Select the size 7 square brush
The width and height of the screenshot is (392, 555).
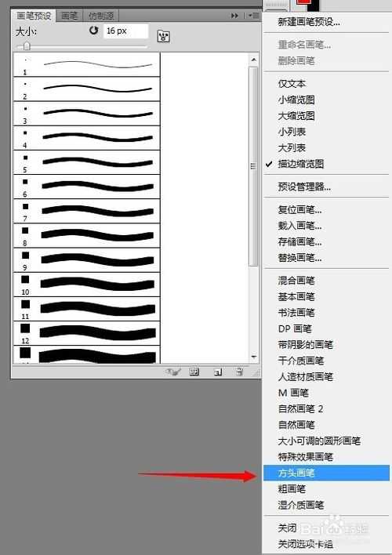(86, 211)
